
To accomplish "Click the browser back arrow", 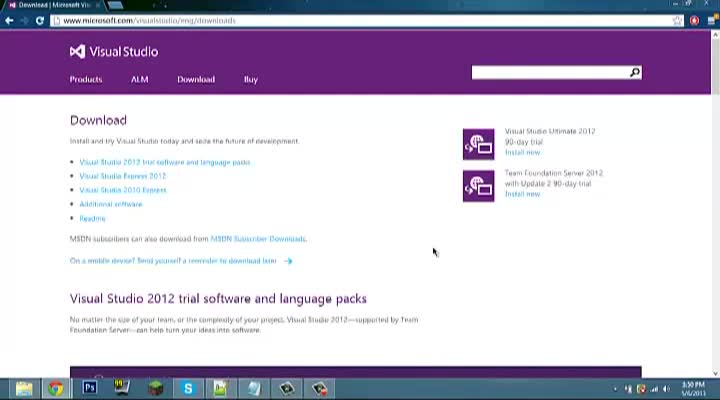I will (9, 21).
